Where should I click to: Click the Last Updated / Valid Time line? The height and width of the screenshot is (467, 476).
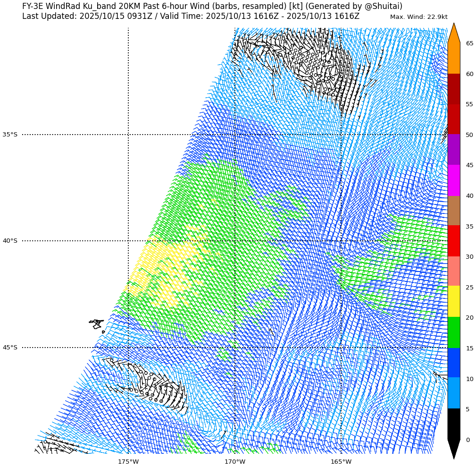(191, 17)
